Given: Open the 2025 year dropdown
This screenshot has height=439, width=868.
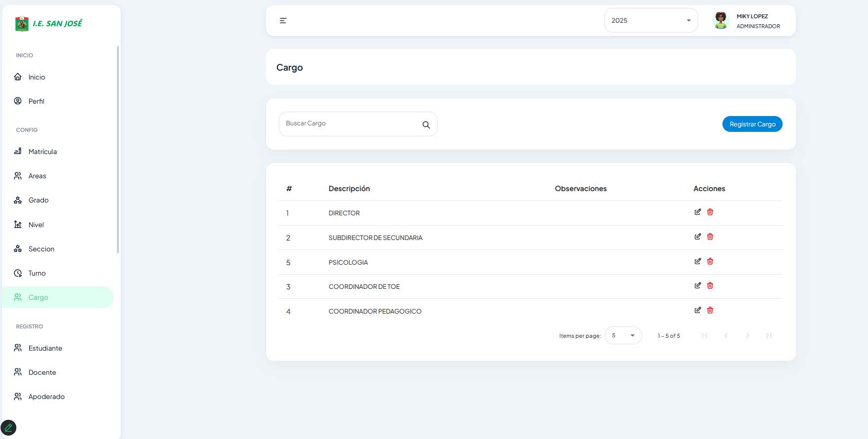Looking at the screenshot, I should click(x=650, y=21).
